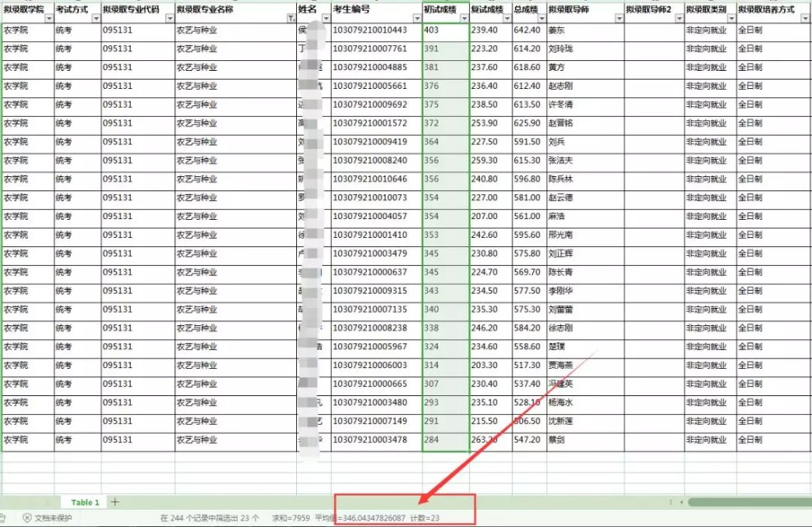Open filter dropdown for 复试成绩 column
This screenshot has height=527, width=812.
[x=507, y=19]
